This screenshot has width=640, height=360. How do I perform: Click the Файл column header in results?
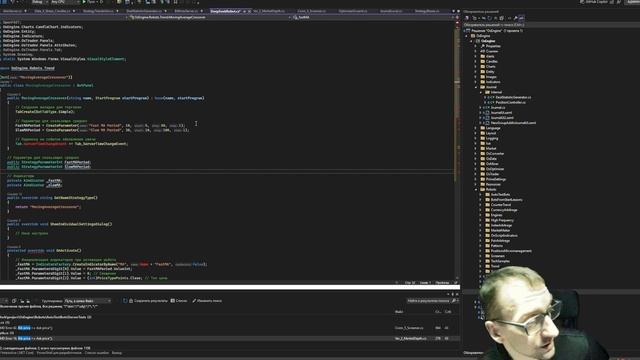click(399, 311)
